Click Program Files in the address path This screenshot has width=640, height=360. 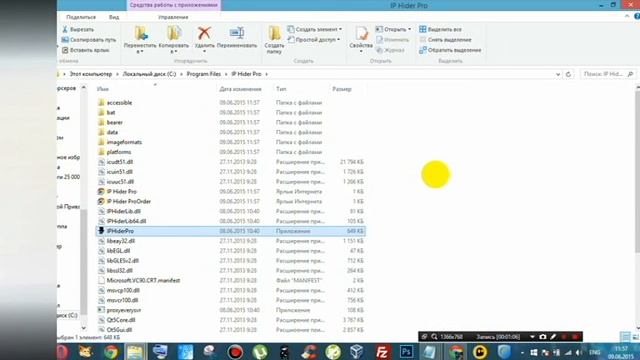(x=203, y=74)
